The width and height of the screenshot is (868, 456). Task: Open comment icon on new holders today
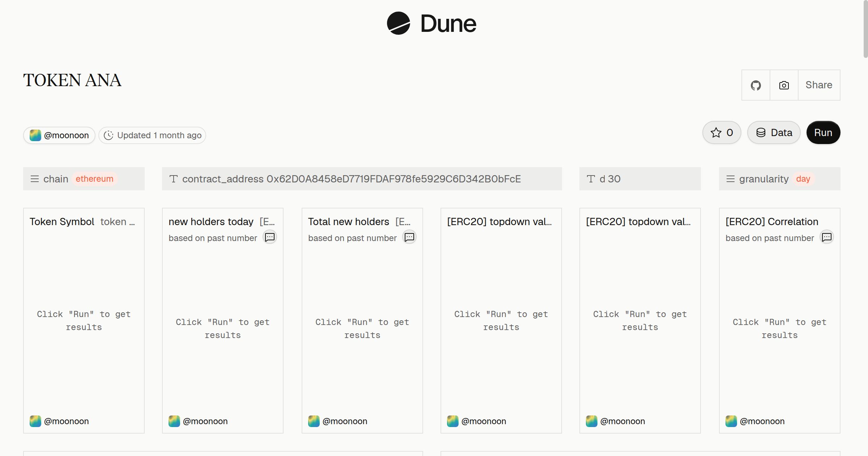pyautogui.click(x=270, y=237)
